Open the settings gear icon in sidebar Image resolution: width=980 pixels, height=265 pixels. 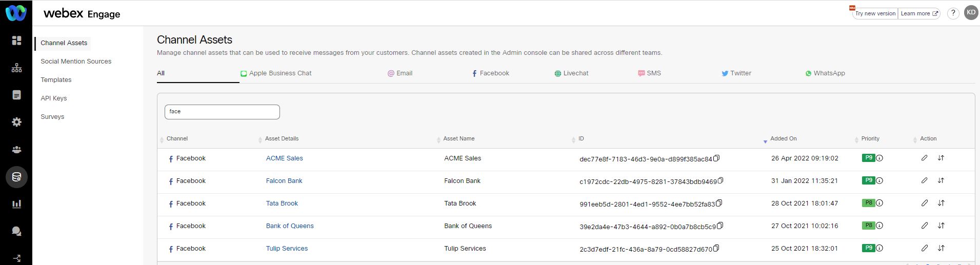16,122
